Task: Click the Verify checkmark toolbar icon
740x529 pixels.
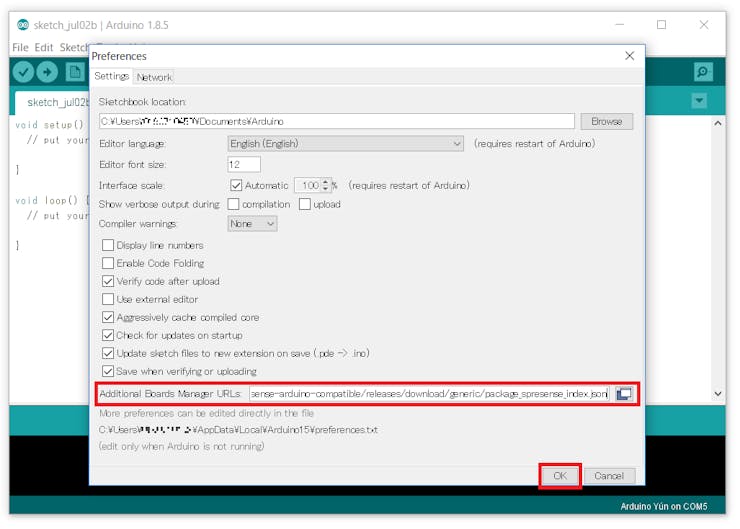Action: click(x=23, y=72)
